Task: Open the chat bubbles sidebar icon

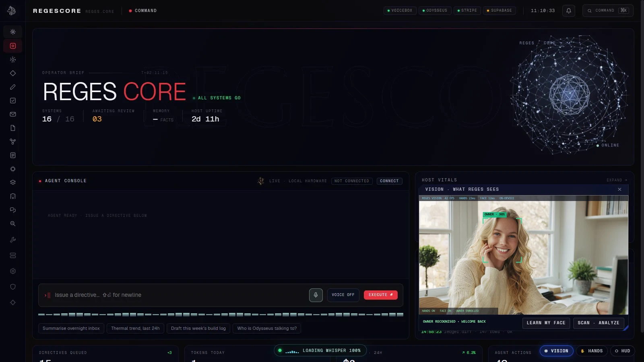Action: tap(13, 210)
